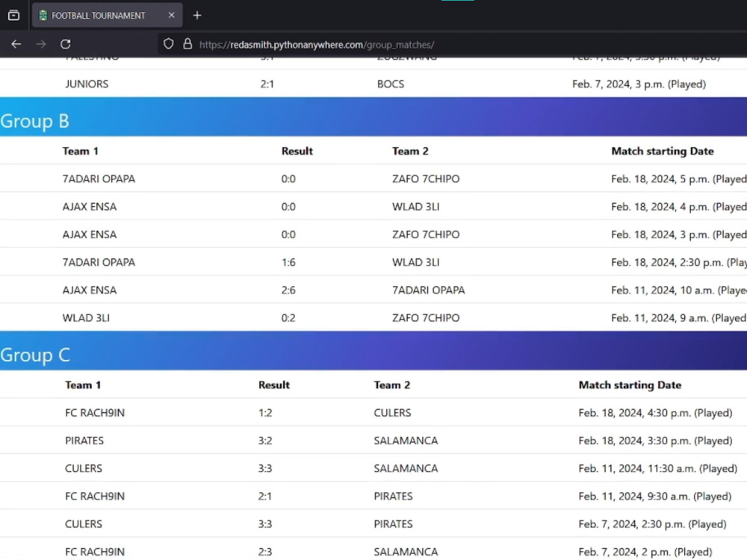Image resolution: width=747 pixels, height=560 pixels.
Task: Click the padlock site security icon
Action: coord(187,44)
